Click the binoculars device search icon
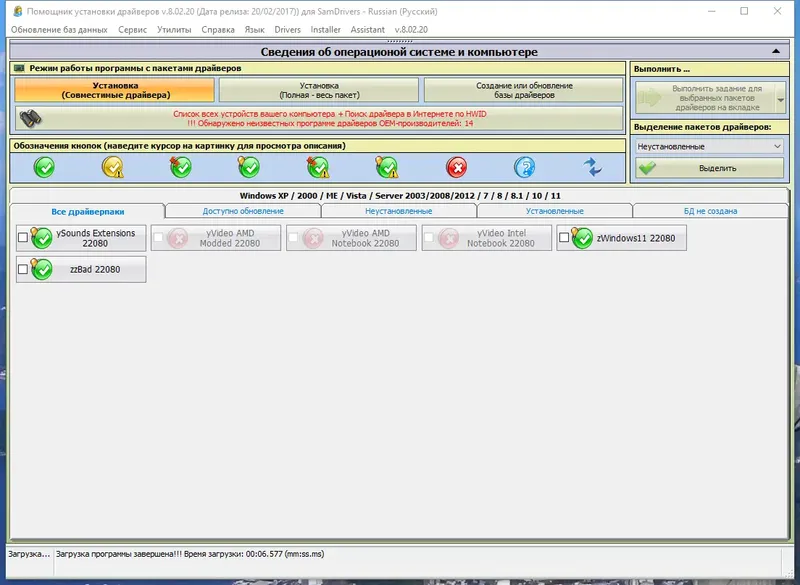The height and width of the screenshot is (585, 800). pos(31,119)
